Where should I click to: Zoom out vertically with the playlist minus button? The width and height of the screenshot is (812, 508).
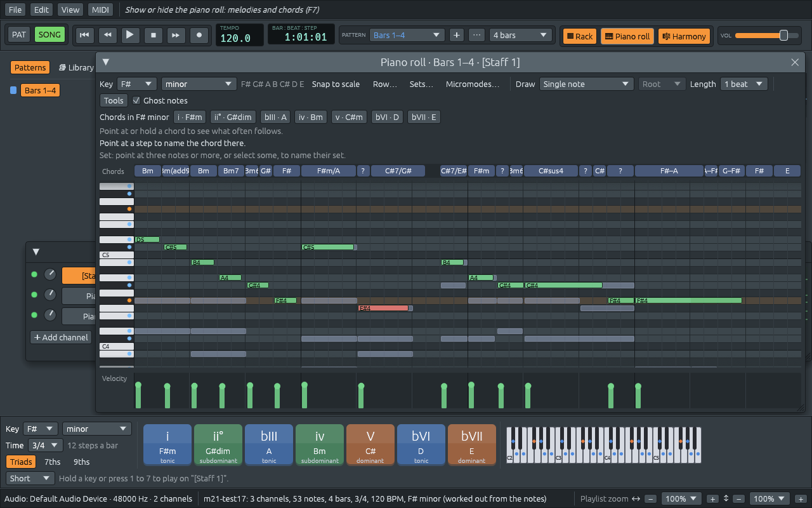[740, 499]
